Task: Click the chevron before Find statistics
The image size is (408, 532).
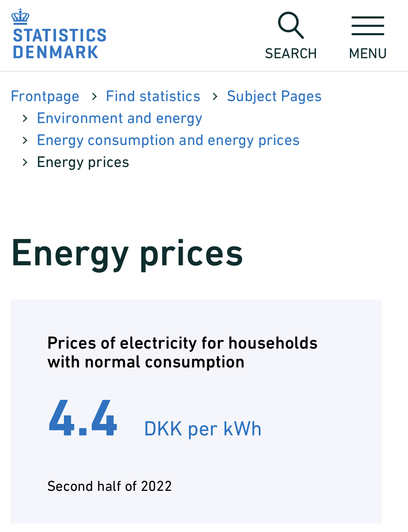Action: click(94, 97)
